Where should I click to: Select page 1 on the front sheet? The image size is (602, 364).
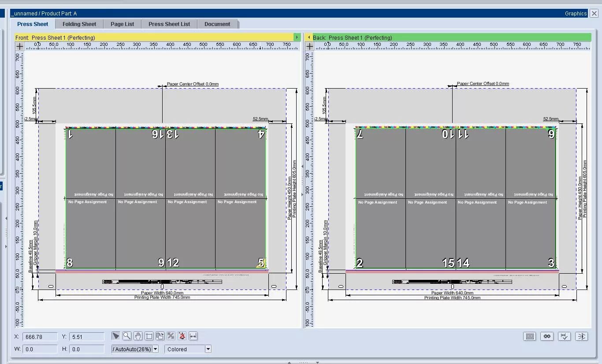pos(91,163)
